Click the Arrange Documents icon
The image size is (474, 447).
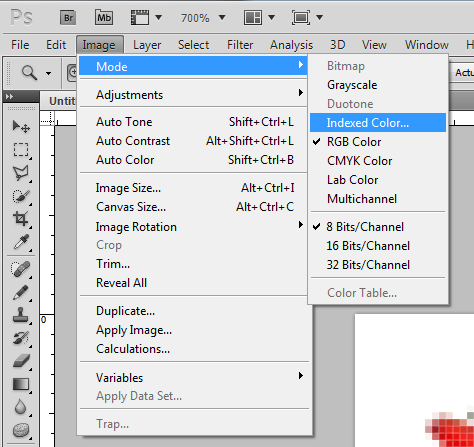coord(253,17)
